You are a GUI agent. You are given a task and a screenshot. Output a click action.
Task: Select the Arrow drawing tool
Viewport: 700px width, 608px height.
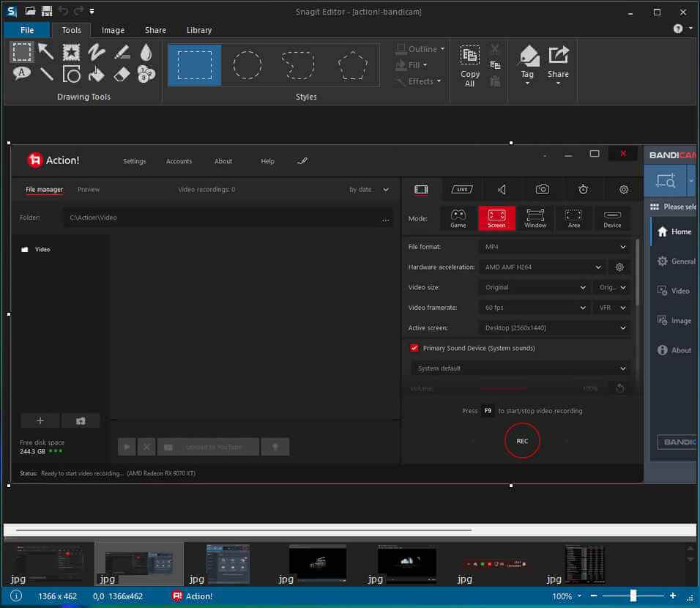(x=46, y=51)
